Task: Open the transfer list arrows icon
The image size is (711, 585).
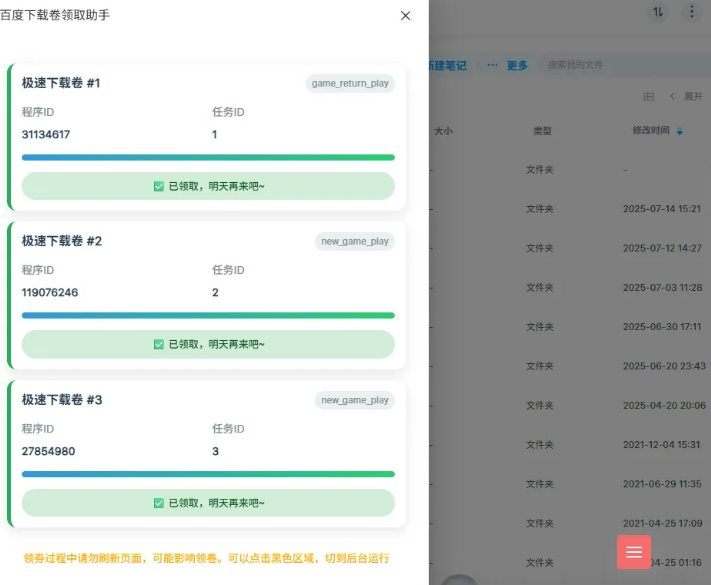Action: (658, 12)
